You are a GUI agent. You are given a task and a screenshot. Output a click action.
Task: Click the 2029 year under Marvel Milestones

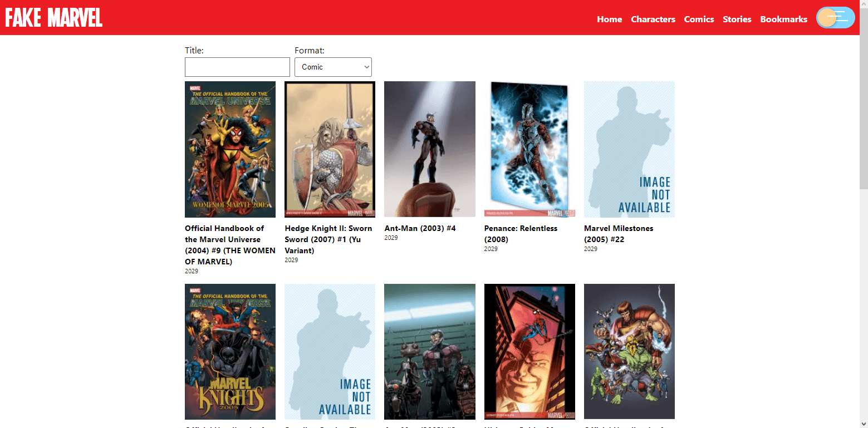[591, 249]
